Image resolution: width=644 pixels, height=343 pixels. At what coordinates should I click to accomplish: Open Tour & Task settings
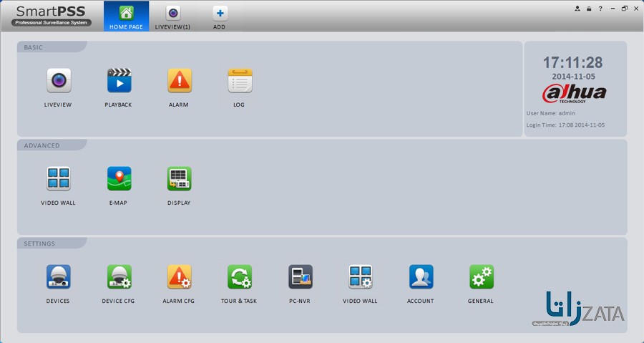tap(239, 277)
